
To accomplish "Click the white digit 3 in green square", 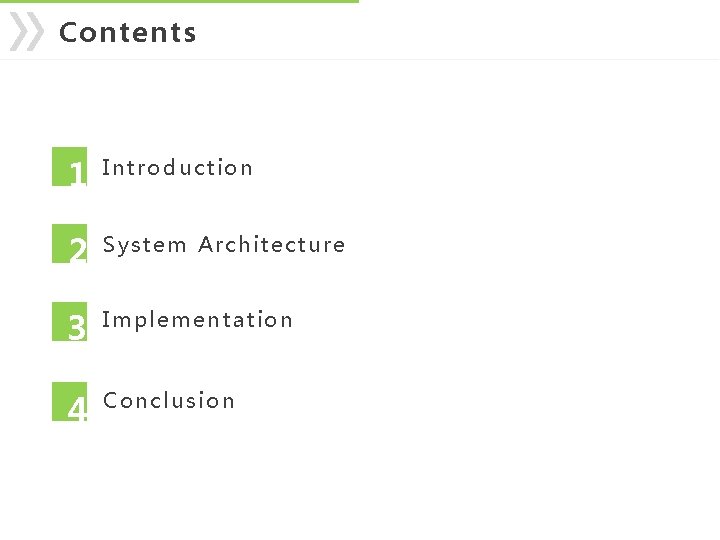I will tap(77, 327).
